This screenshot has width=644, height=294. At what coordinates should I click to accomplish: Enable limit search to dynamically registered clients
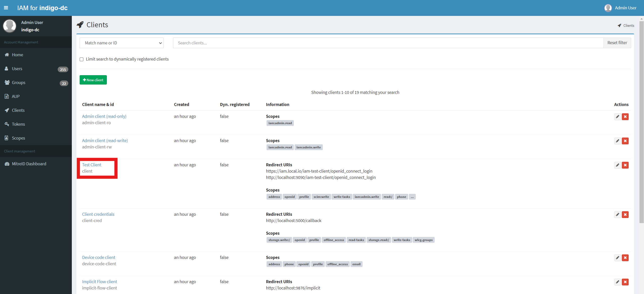[x=81, y=59]
